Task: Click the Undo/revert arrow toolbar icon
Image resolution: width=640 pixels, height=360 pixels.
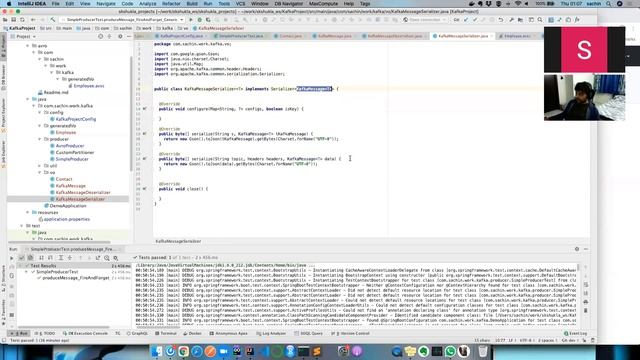Action: [x=501, y=20]
